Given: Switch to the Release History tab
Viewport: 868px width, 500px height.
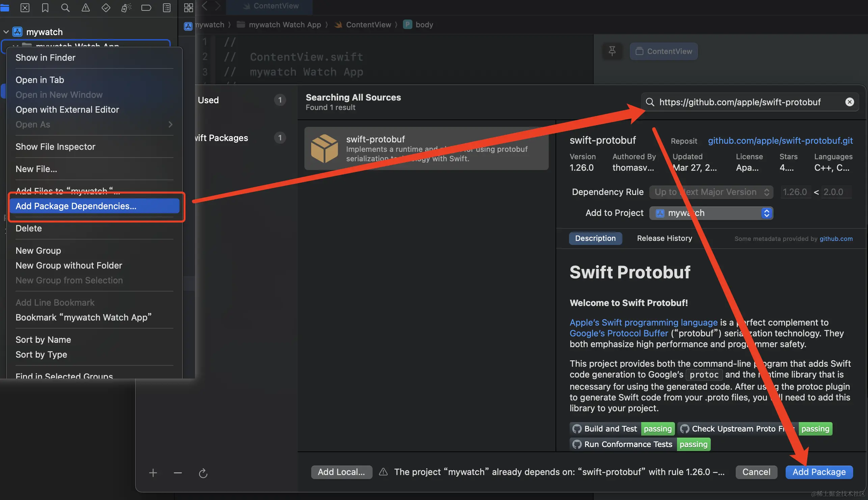Looking at the screenshot, I should click(664, 238).
